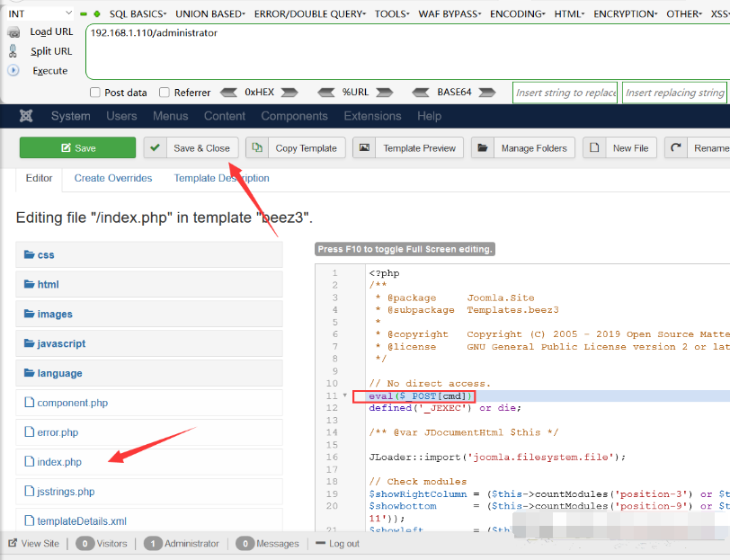730x560 pixels.
Task: Open the SQL BASICS dropdown menu
Action: (138, 14)
